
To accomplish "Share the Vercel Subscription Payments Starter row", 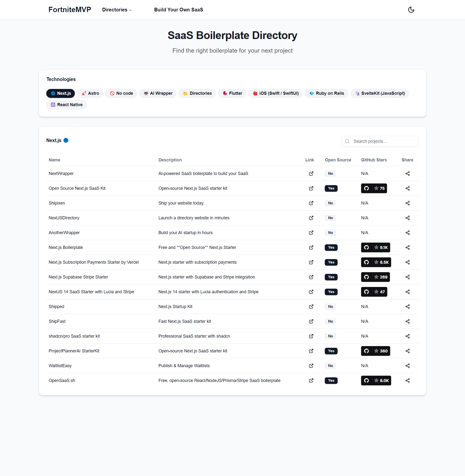I will coord(408,262).
